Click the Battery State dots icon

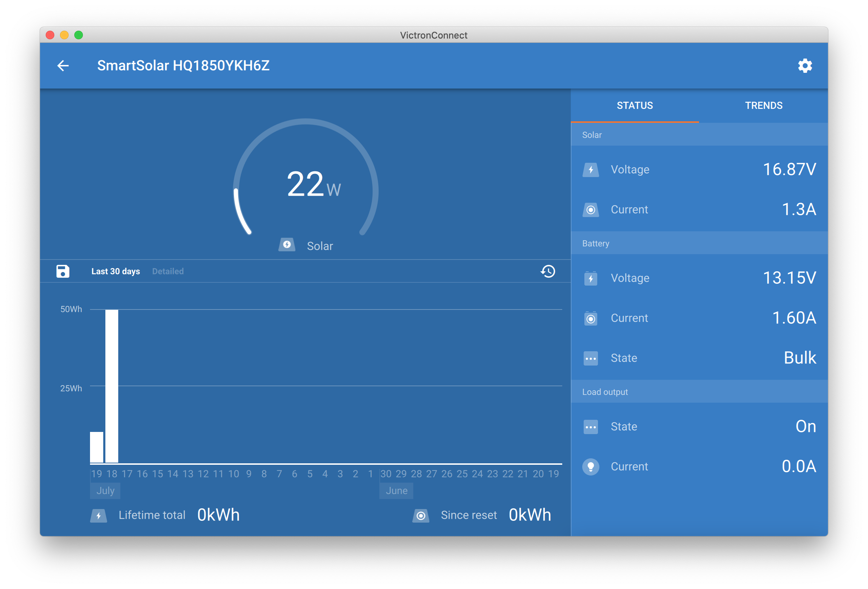590,358
